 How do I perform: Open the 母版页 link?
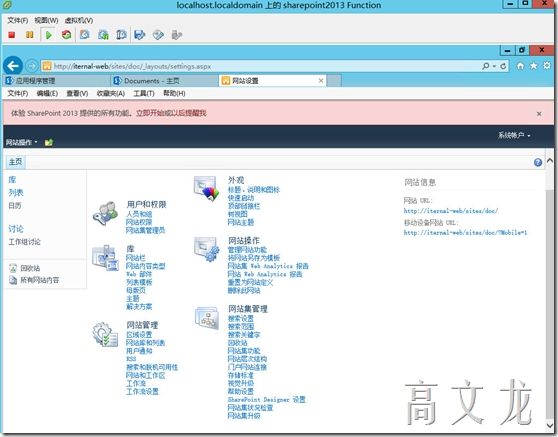click(136, 290)
